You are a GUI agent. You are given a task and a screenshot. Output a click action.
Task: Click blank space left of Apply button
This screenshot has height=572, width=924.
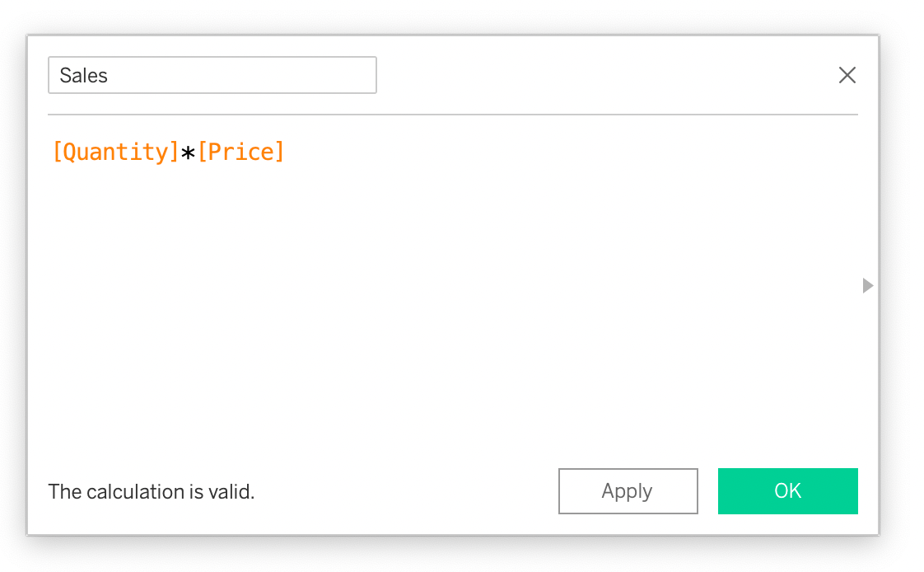click(412, 491)
